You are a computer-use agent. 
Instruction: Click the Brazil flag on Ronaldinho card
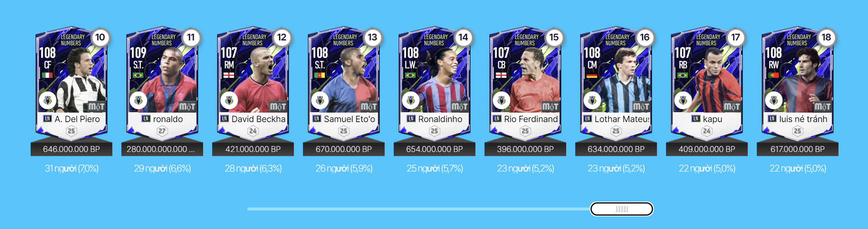click(x=410, y=75)
